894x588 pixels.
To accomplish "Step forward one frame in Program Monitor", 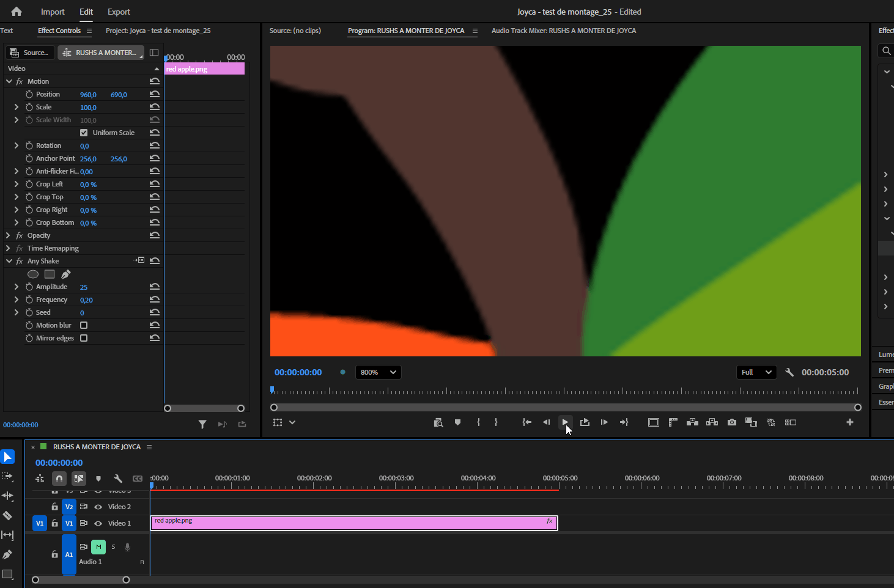I will [604, 422].
